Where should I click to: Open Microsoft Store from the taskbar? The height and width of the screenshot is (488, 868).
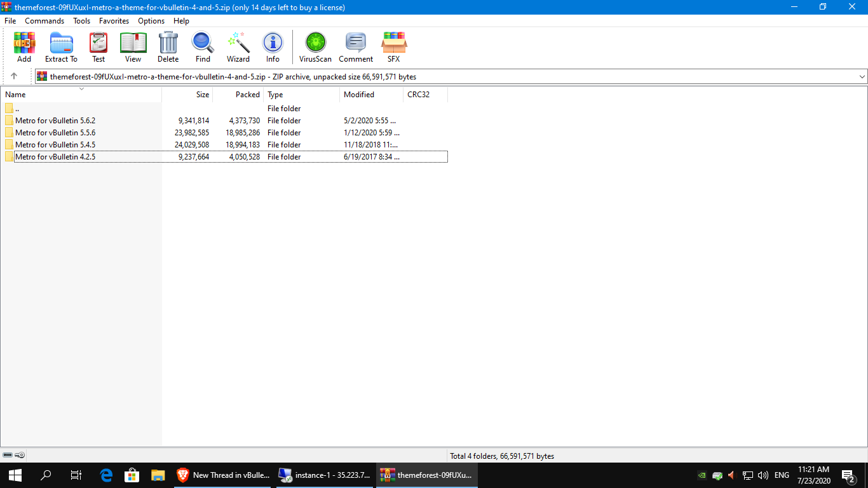coord(132,475)
